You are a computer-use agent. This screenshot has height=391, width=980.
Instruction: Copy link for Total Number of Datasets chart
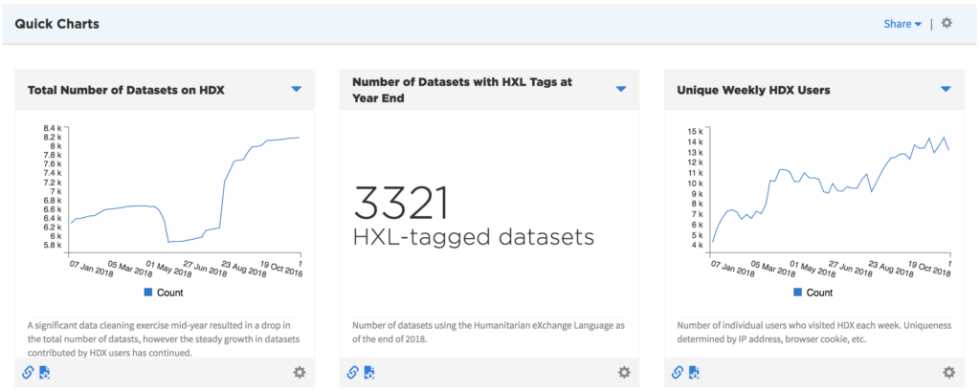tap(29, 372)
